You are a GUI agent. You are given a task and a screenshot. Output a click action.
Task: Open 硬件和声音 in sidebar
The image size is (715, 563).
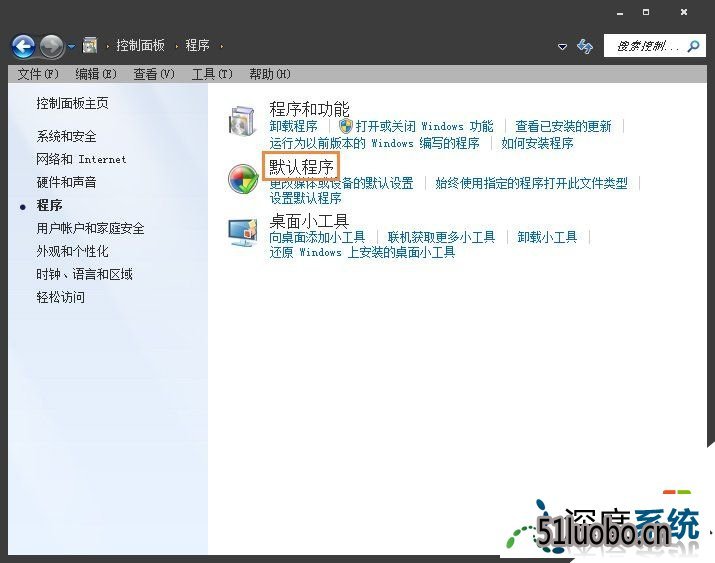66,182
